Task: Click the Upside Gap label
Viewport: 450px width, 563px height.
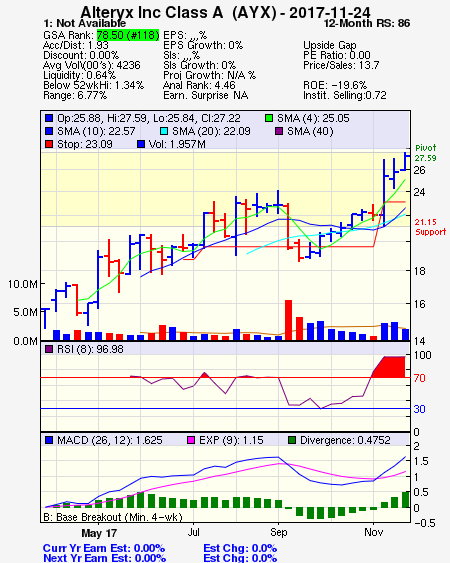Action: [x=330, y=45]
